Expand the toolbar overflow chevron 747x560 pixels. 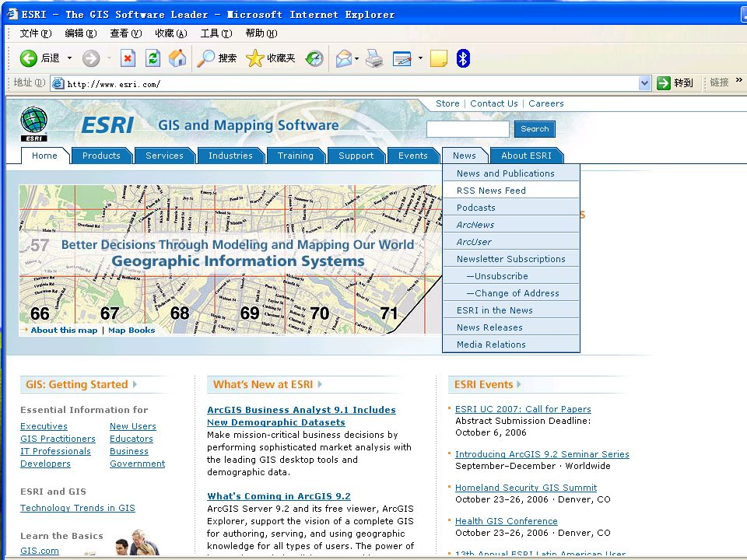tap(739, 80)
